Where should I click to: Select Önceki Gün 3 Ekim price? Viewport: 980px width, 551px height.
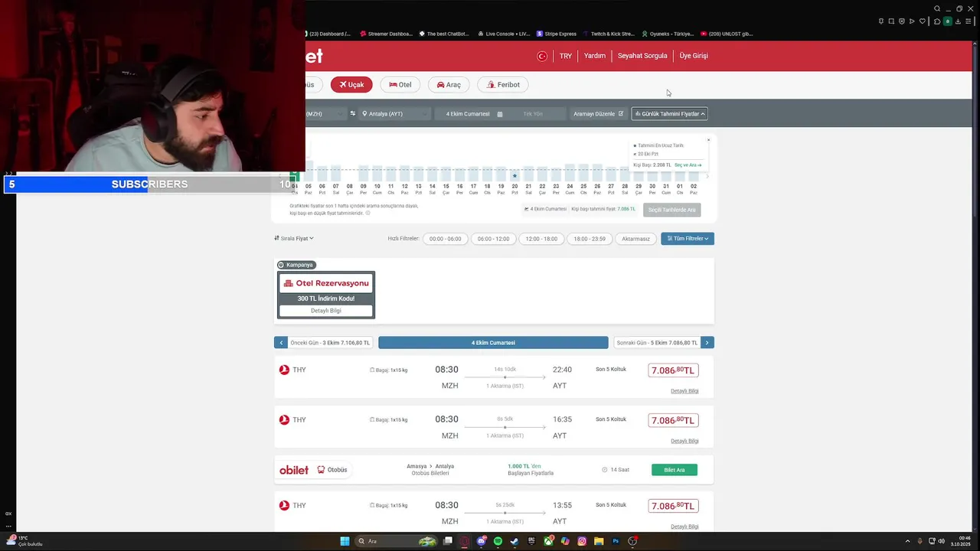(x=330, y=343)
